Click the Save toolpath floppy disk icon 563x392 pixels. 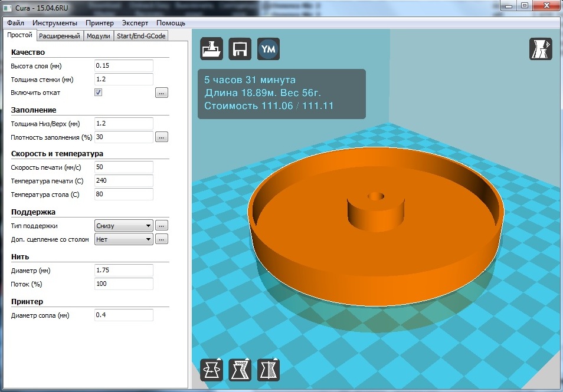(x=240, y=49)
